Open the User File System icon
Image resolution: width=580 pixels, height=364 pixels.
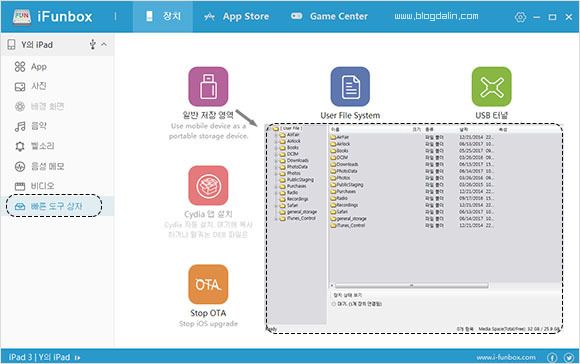click(350, 87)
